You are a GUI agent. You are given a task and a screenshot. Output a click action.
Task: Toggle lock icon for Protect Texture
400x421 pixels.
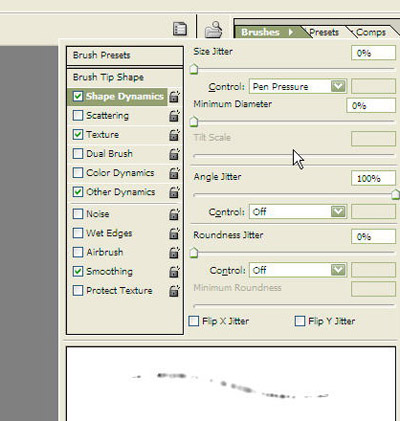pos(174,291)
